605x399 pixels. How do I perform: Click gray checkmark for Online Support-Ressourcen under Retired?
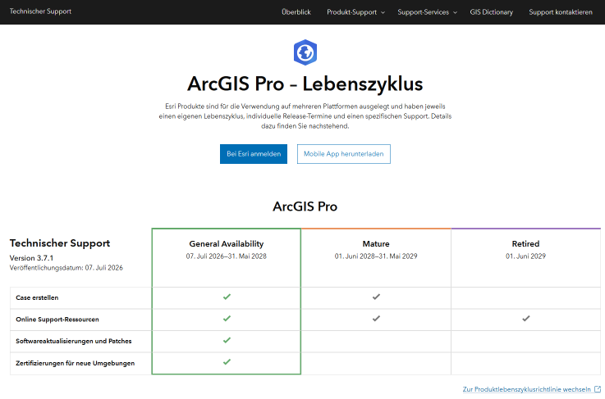pos(526,318)
